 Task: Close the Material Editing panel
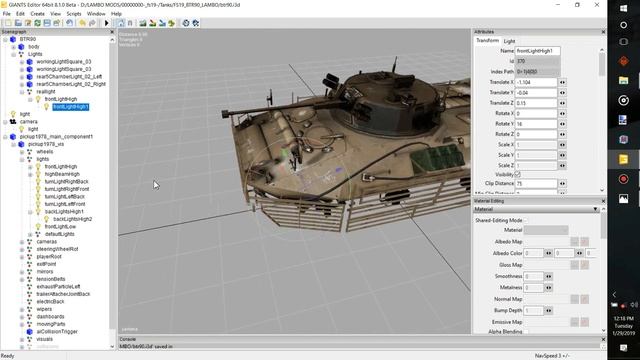click(x=603, y=201)
